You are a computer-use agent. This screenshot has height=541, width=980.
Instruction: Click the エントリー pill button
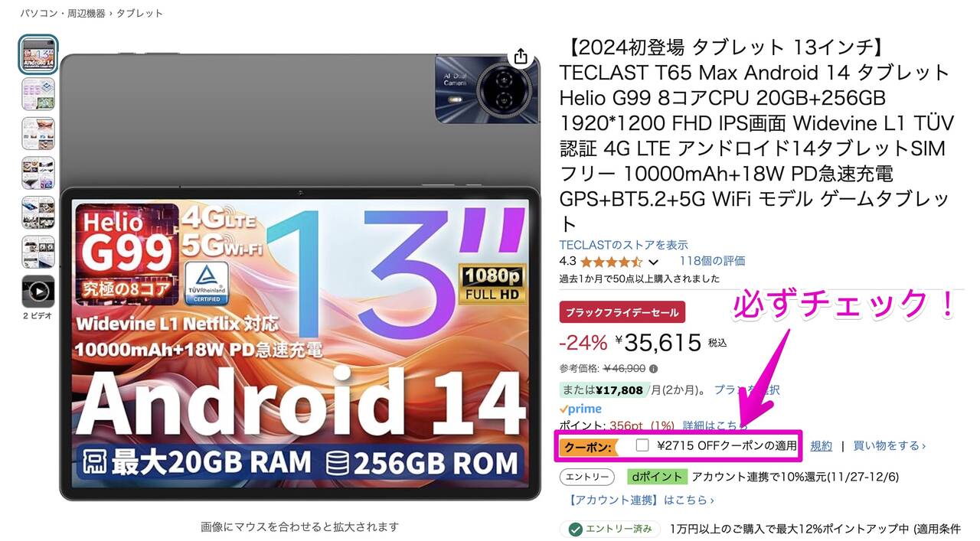point(587,477)
